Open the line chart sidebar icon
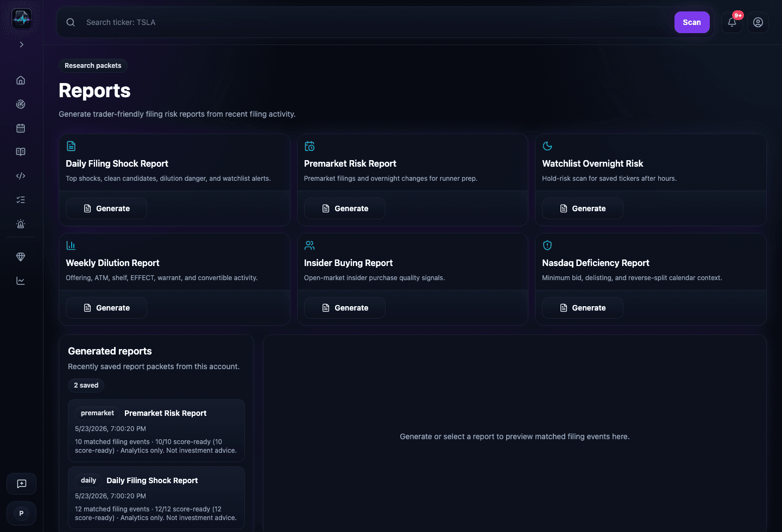This screenshot has height=532, width=782. (x=21, y=281)
